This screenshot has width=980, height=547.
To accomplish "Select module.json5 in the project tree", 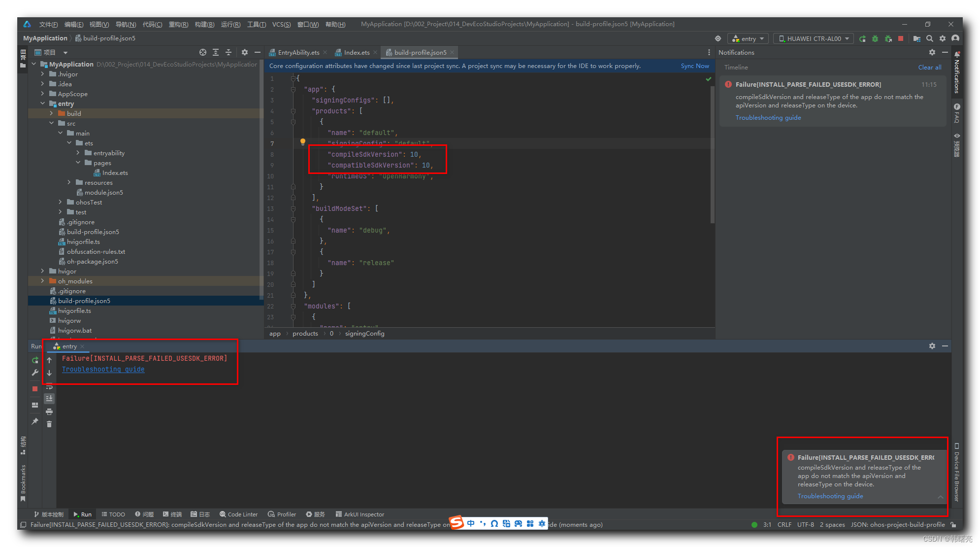I will point(103,192).
